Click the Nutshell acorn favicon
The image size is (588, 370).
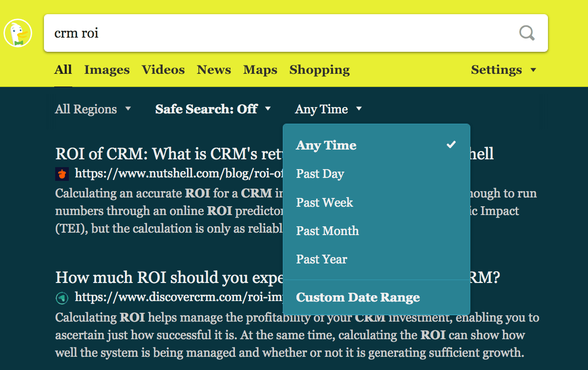point(62,174)
